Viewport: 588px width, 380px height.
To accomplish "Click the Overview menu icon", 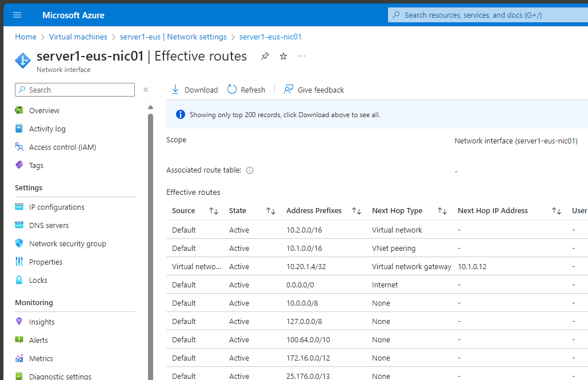I will click(19, 110).
